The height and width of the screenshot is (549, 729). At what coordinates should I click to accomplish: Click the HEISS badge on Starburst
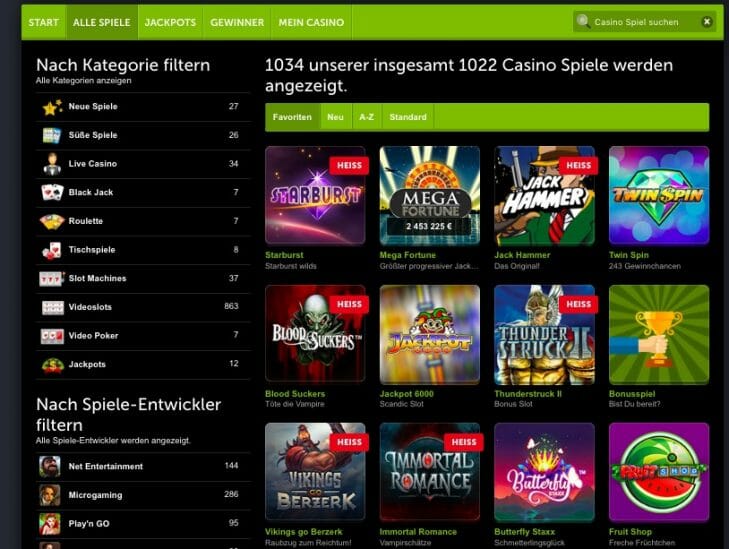click(349, 165)
